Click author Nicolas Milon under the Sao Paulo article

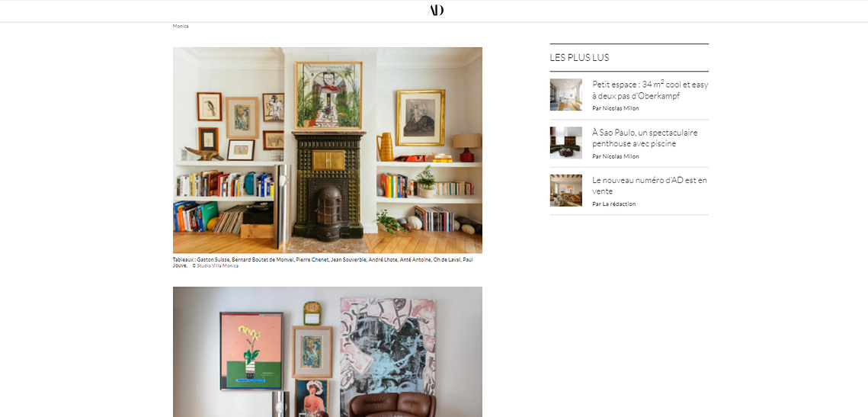click(x=616, y=156)
